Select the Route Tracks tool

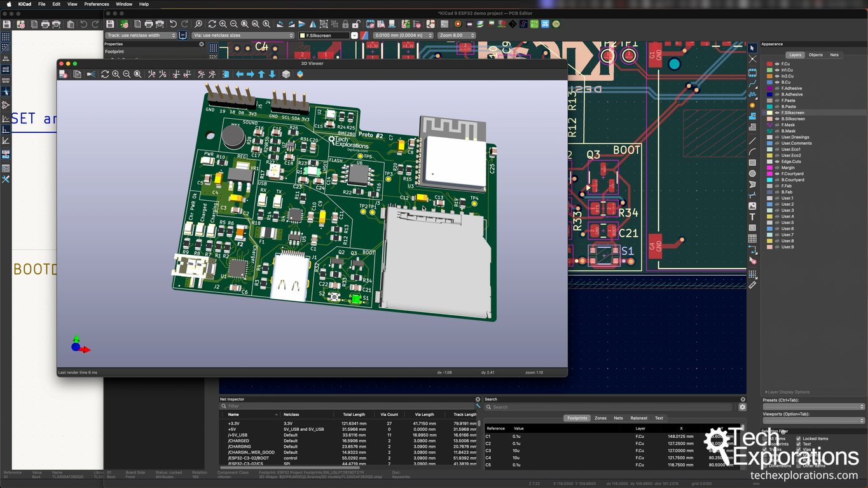752,83
